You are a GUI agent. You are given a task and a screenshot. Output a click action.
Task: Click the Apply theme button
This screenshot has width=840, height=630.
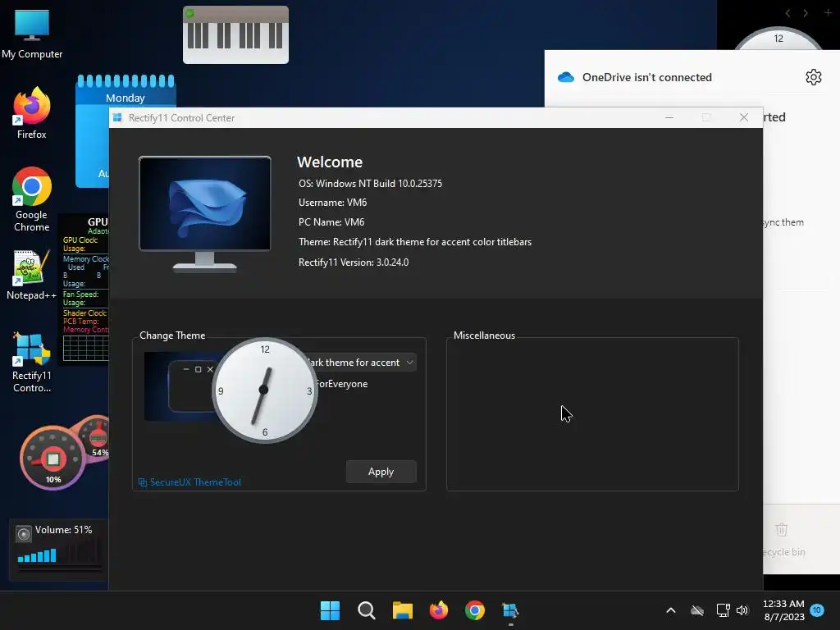[381, 472]
